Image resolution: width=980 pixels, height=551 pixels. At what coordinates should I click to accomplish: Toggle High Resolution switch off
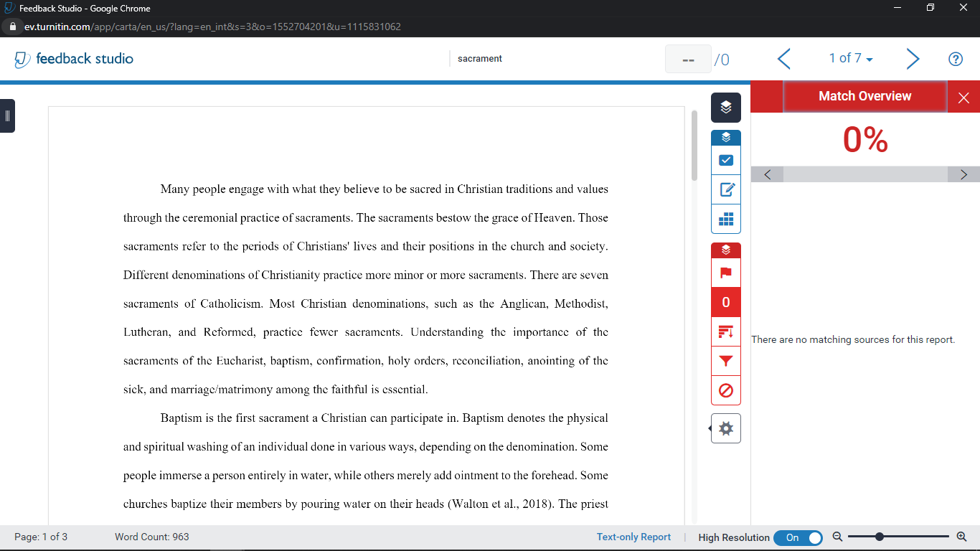pyautogui.click(x=798, y=537)
